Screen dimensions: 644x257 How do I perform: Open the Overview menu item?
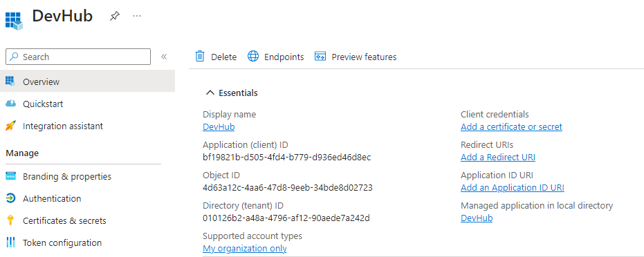pos(87,81)
